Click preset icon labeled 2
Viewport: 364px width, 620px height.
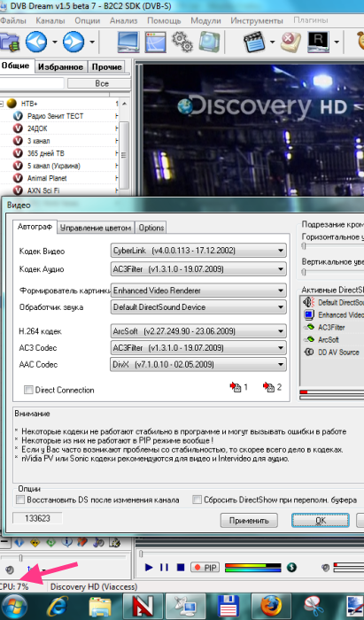coord(272,387)
